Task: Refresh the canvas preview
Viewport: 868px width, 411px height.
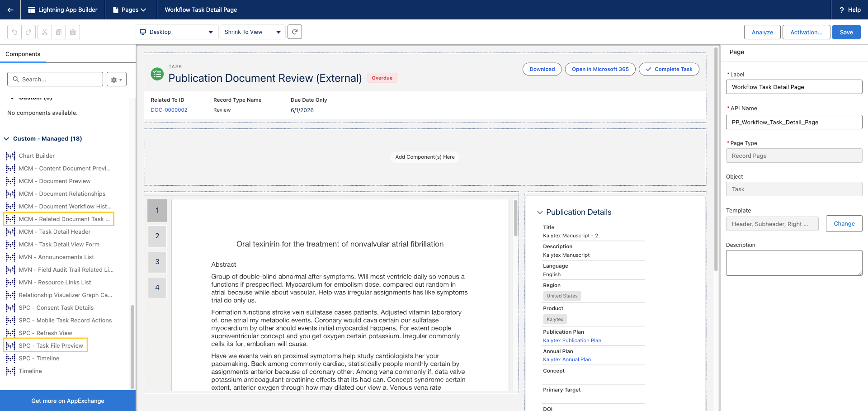Action: 295,32
